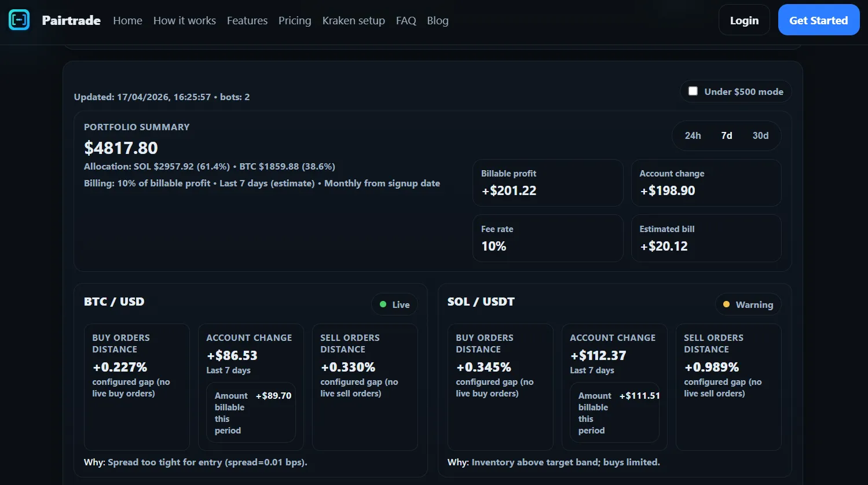Enable the Under $500 mode checkbox

click(x=693, y=91)
